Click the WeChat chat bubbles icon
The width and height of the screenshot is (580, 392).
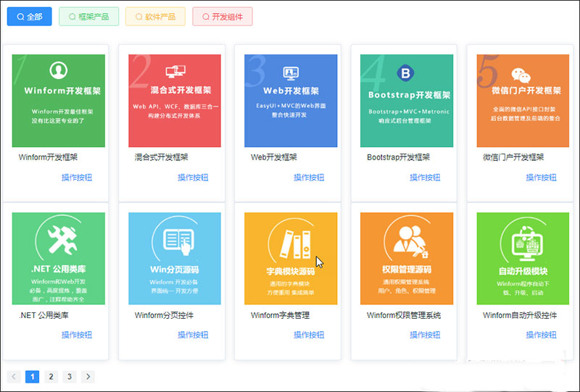(x=521, y=75)
